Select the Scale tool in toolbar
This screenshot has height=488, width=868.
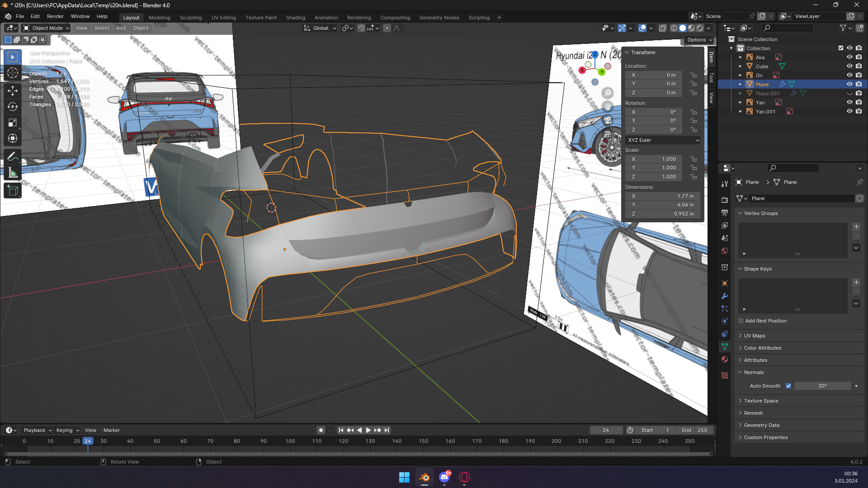[x=13, y=122]
